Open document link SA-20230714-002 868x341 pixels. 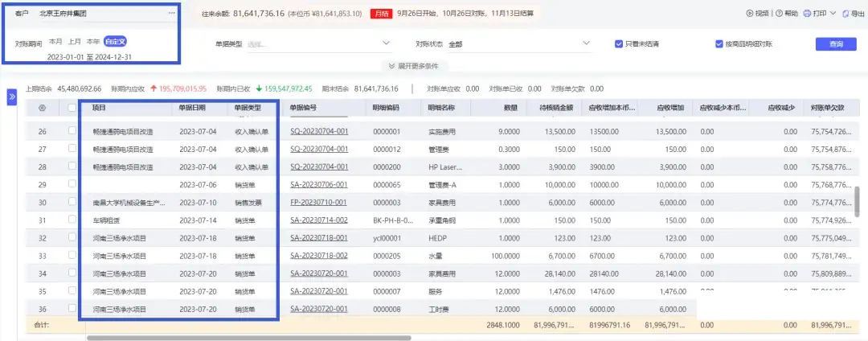click(x=319, y=220)
